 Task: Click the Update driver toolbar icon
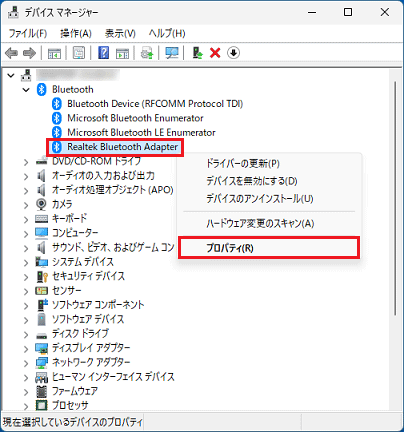197,53
